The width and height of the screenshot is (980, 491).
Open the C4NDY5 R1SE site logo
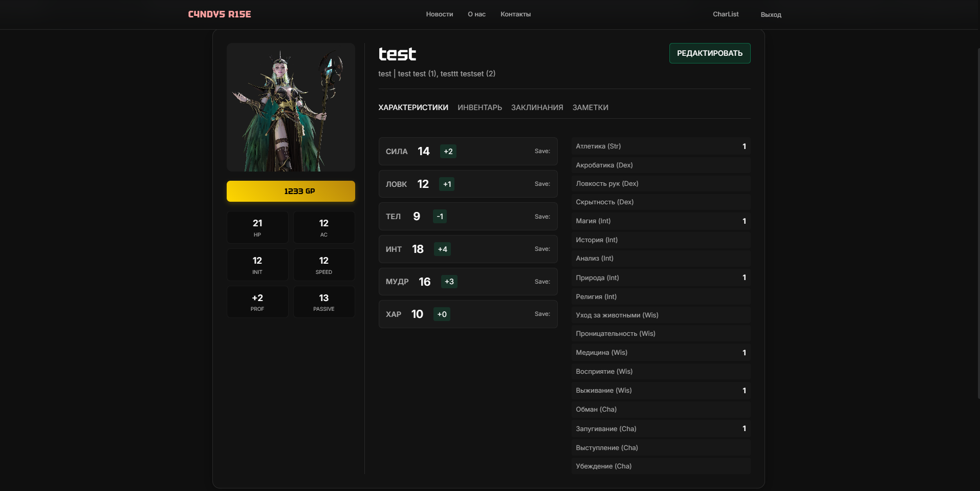(220, 14)
